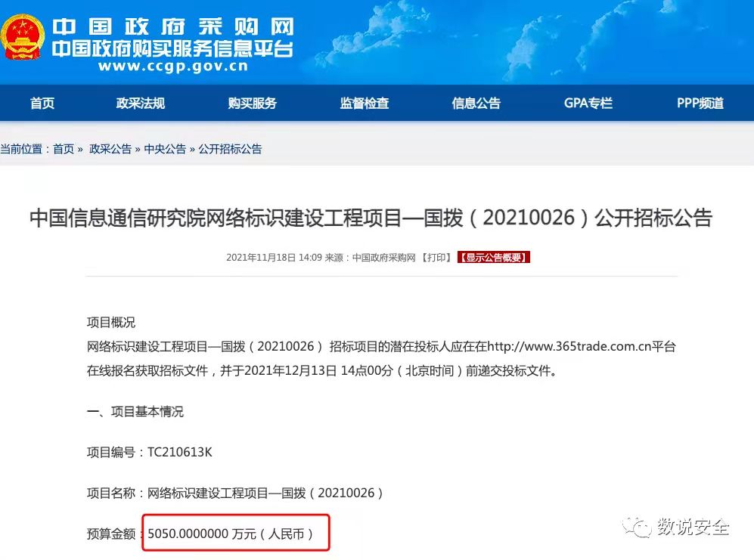
Task: Open the PPP频道 navigation menu item
Action: pos(700,103)
